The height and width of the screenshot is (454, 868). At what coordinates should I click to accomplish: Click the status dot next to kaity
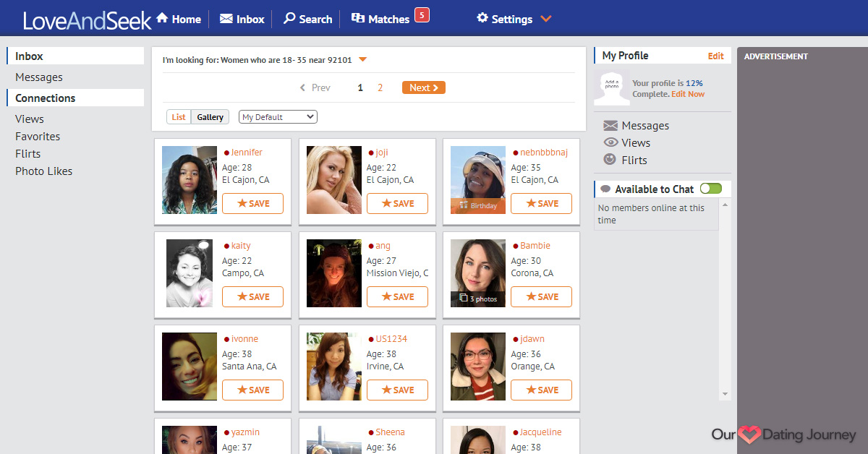[x=226, y=247]
